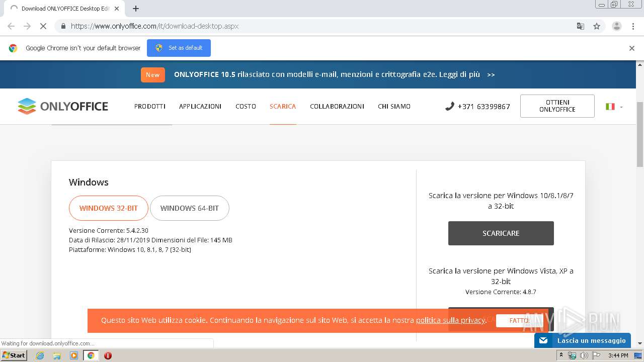Click Versione Corrente: 4.8.7 text
The image size is (644, 362).
coord(501,292)
